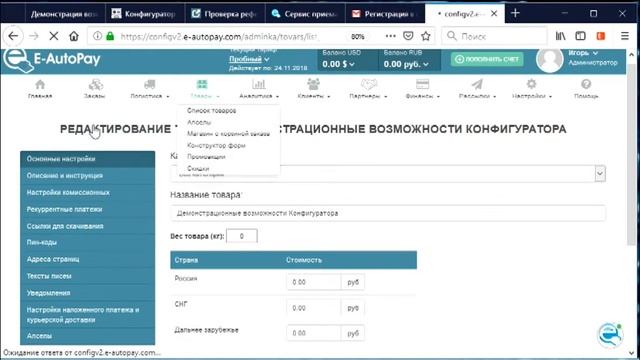Image resolution: width=640 pixels, height=360 pixels.
Task: Open the Партнеры handshake icon menu
Action: pos(369,84)
